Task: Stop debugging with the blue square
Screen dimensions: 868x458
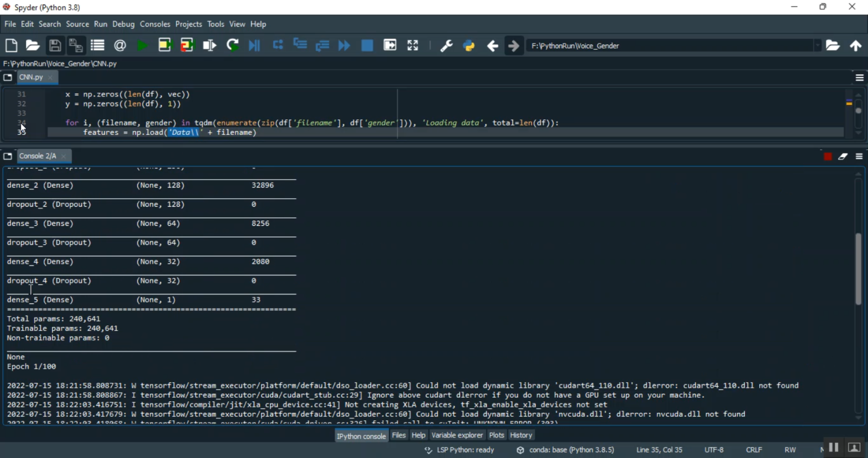Action: point(367,46)
